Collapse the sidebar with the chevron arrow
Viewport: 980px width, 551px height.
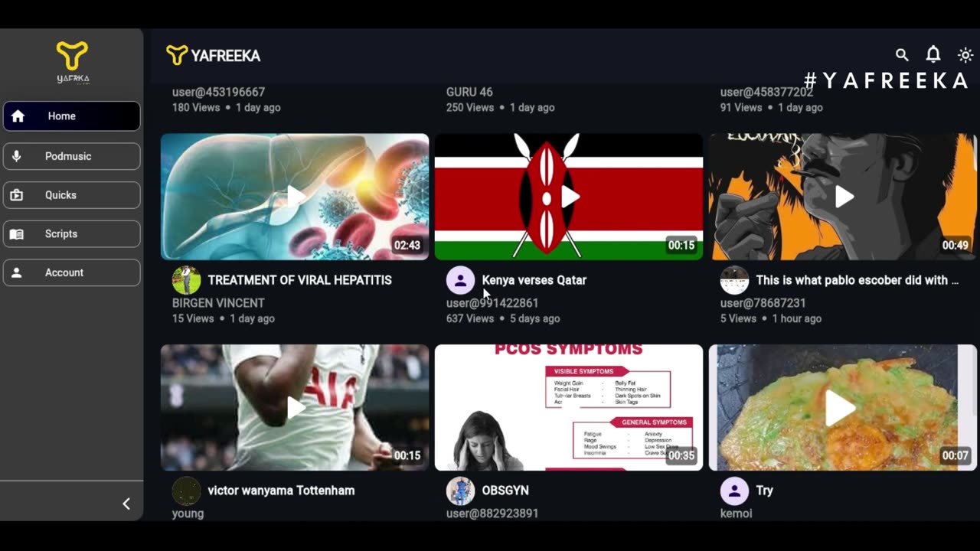point(126,504)
